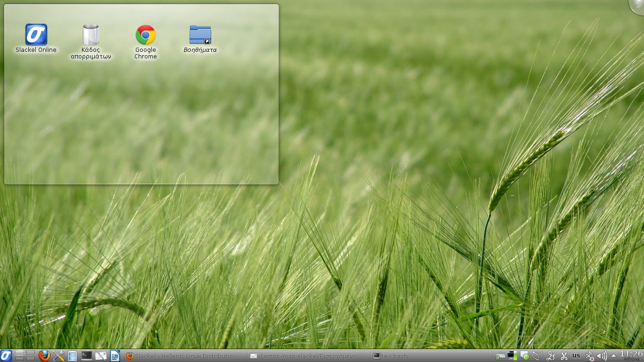Click the Klipper clipboard scissors icon

[563, 356]
